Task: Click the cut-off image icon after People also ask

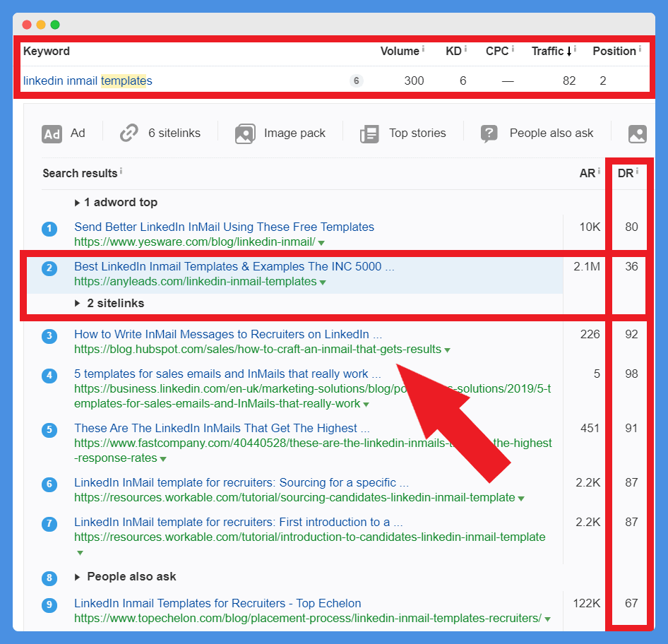Action: (638, 134)
